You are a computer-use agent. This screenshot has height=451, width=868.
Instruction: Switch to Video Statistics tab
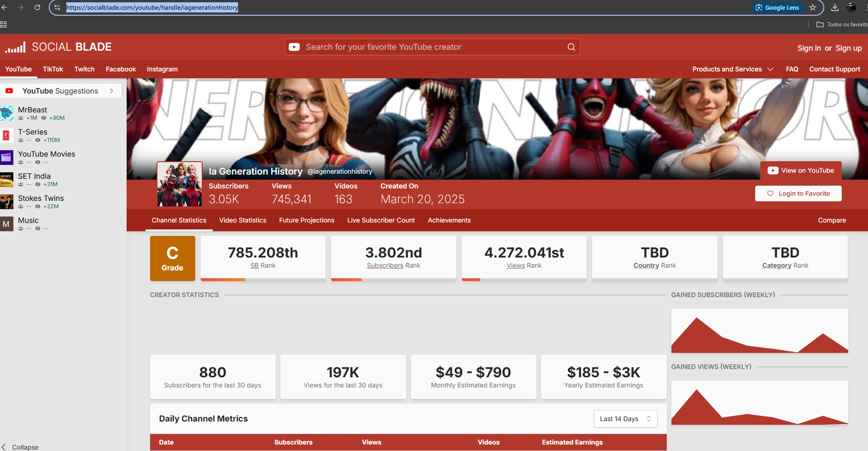(242, 220)
